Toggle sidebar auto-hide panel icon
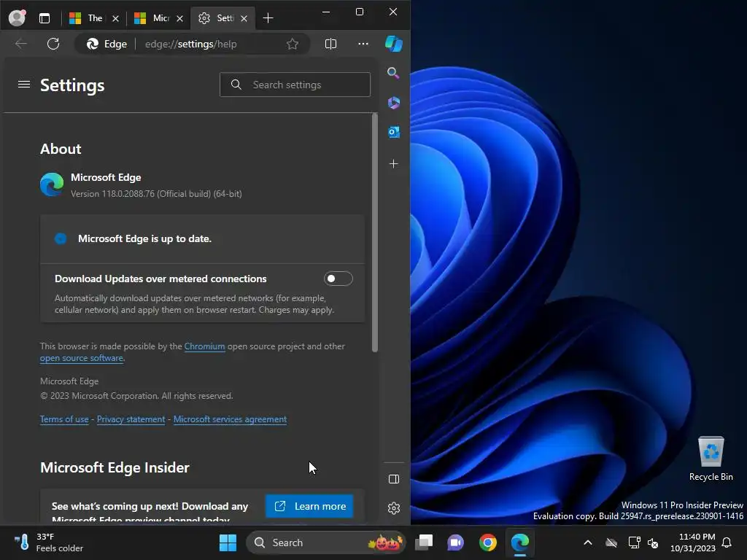The image size is (747, 560). (x=394, y=479)
